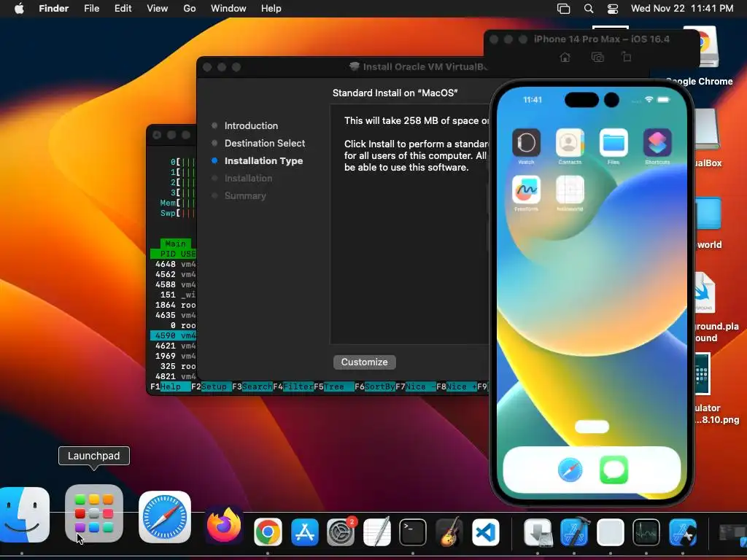Launch Firefox from the Dock
Viewport: 747px width, 560px height.
click(224, 526)
